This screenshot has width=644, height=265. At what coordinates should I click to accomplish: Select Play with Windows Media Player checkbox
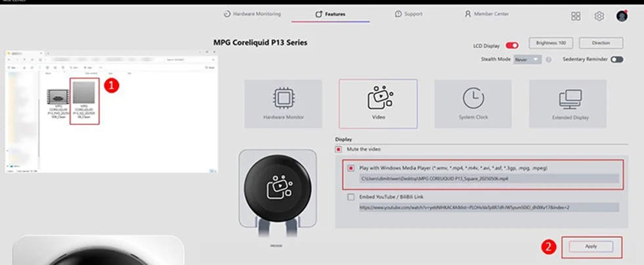(x=351, y=168)
